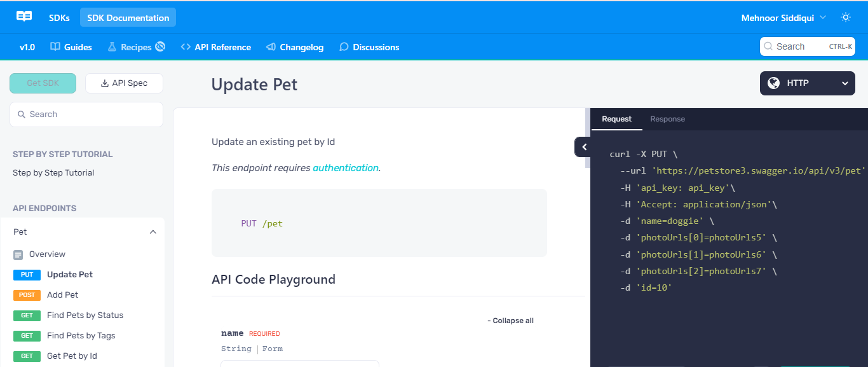
Task: Open the Recipes nav item
Action: pos(136,47)
